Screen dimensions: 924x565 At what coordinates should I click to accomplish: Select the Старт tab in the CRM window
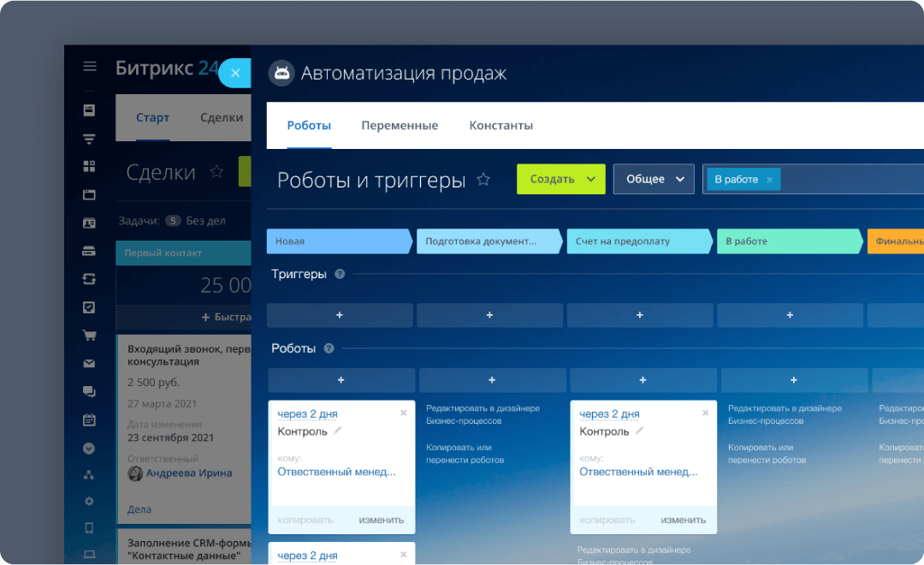[x=152, y=117]
